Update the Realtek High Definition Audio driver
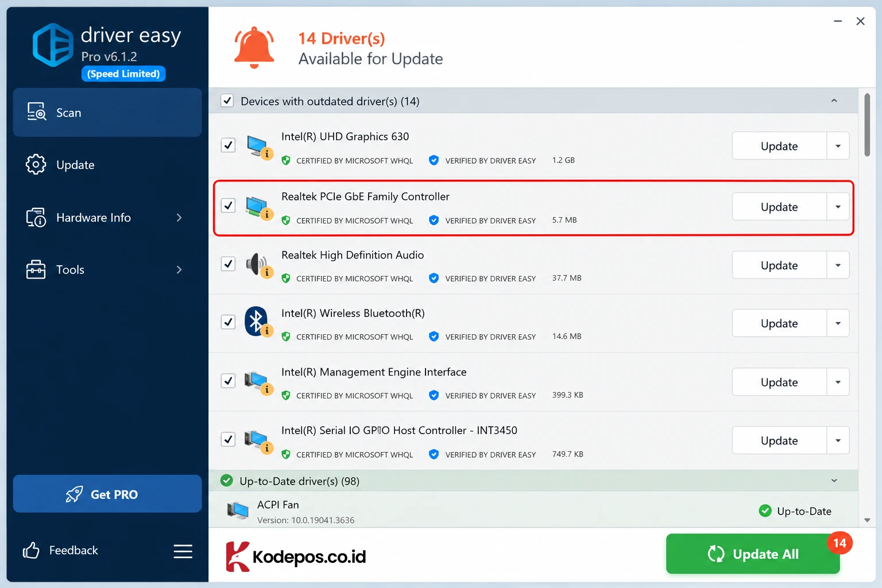The height and width of the screenshot is (588, 882). (779, 265)
